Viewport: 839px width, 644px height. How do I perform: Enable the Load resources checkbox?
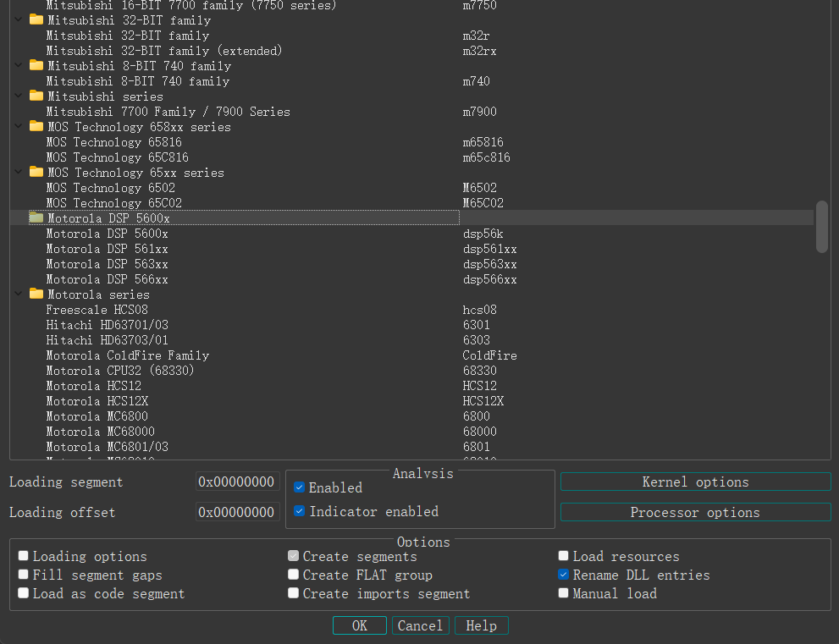point(564,556)
